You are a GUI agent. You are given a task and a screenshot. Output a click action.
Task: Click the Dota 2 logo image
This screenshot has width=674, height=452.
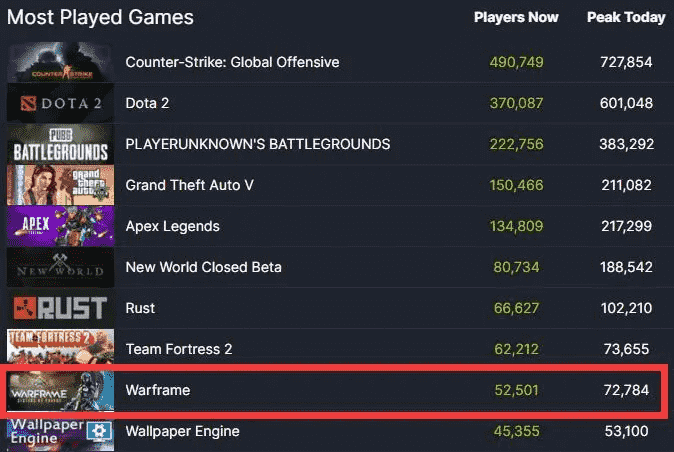point(61,103)
